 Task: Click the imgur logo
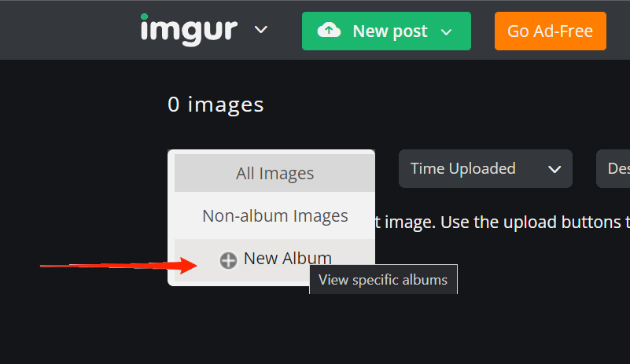pyautogui.click(x=189, y=30)
